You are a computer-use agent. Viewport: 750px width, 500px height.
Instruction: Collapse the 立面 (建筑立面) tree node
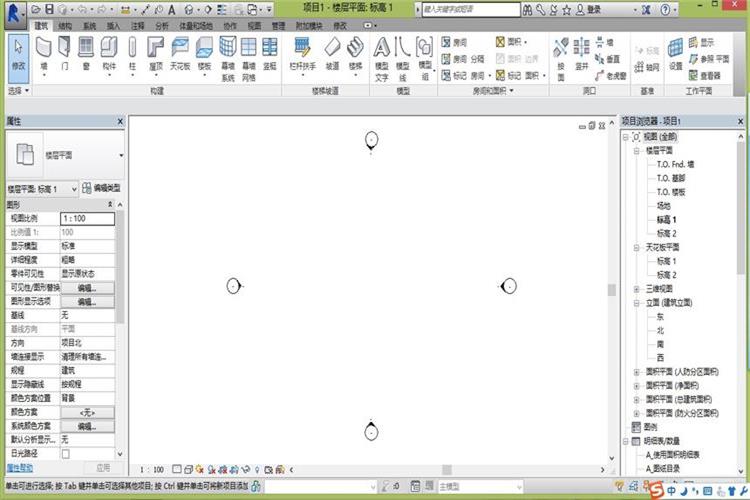coord(637,303)
